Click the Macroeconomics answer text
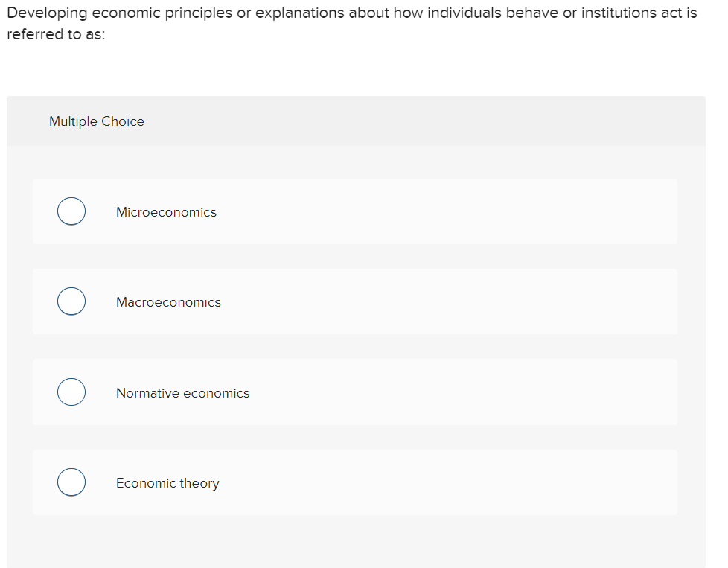Image resolution: width=728 pixels, height=568 pixels. coord(168,301)
